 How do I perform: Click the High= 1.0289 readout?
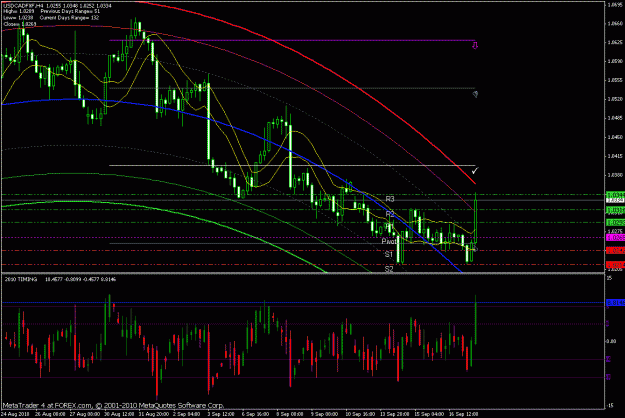(x=19, y=12)
